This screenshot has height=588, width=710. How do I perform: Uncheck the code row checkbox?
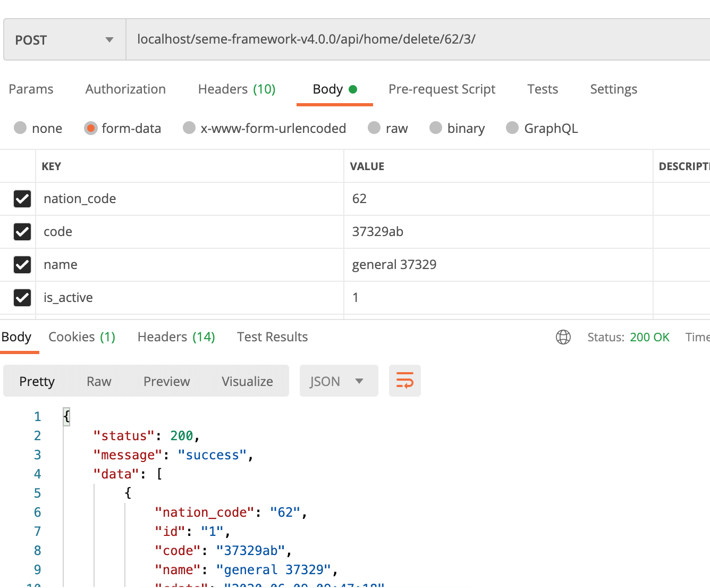22,232
